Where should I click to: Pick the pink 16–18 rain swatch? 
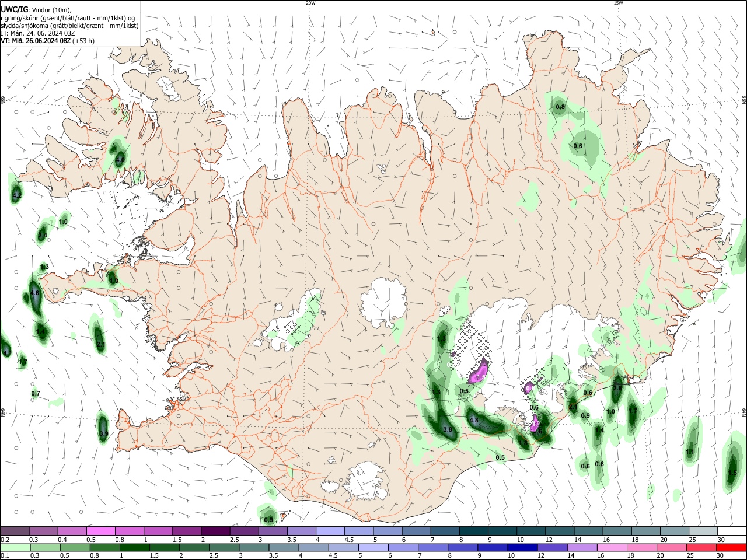612,548
